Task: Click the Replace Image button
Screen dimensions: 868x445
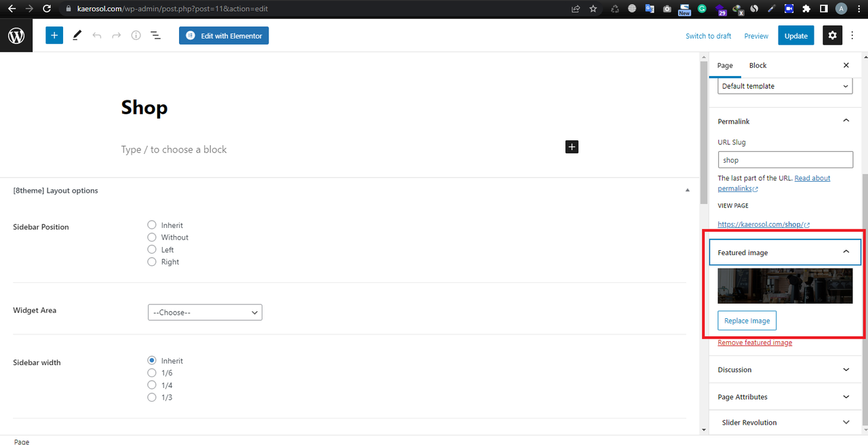Action: pyautogui.click(x=747, y=321)
